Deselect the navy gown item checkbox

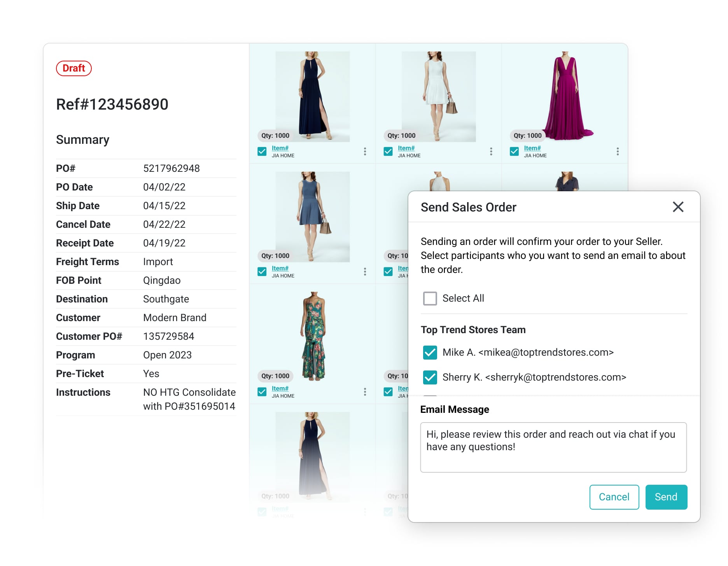coord(262,151)
